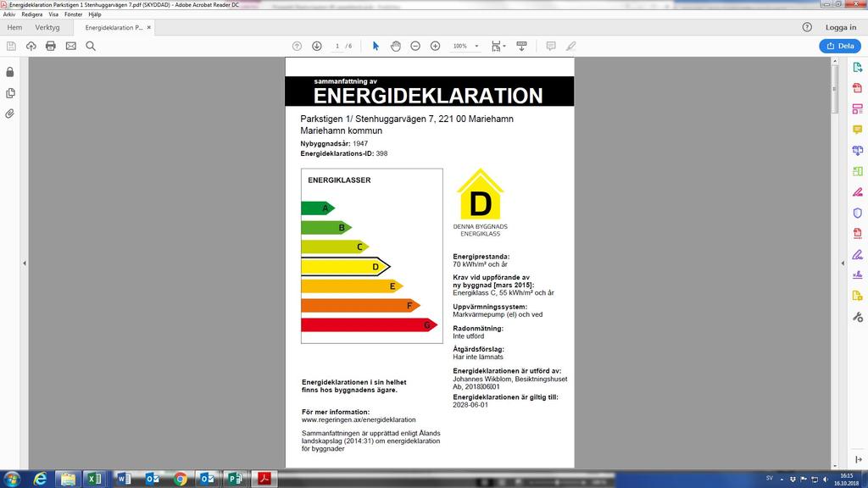The image size is (868, 488).
Task: Add a sticky note from the top toolbar
Action: pos(551,46)
